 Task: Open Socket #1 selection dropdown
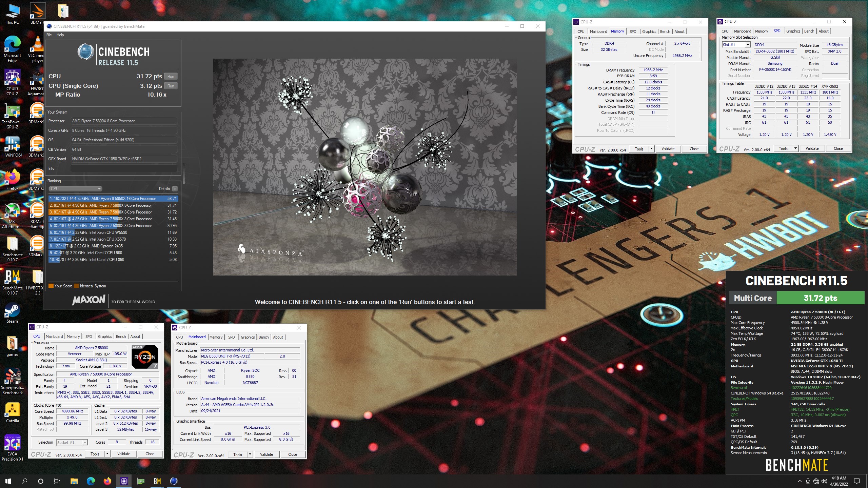click(x=72, y=442)
